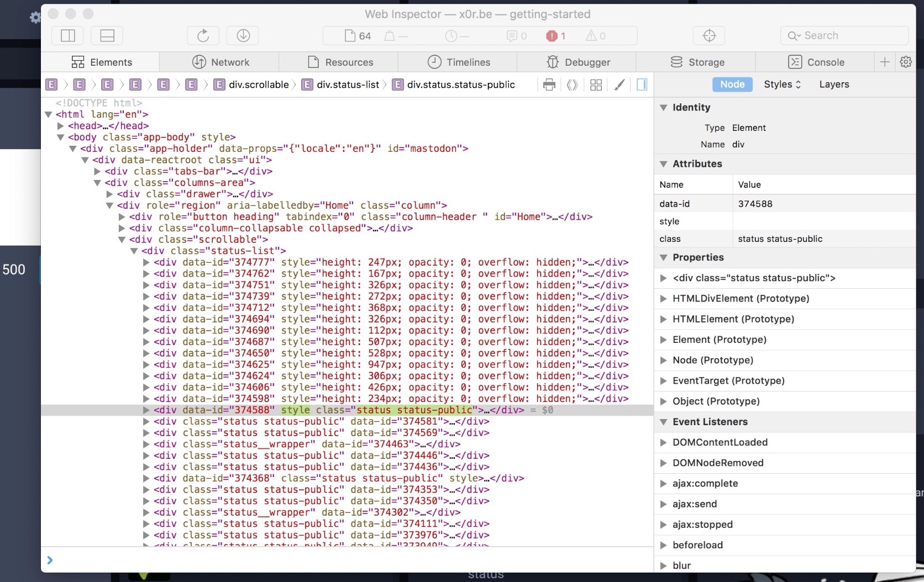Start element selection with the crosshair icon
924x582 pixels.
tap(709, 36)
